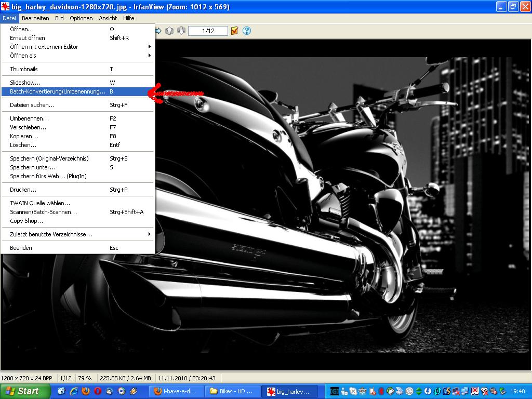Image resolution: width=532 pixels, height=399 pixels.
Task: Start Slideshow... from the menu
Action: 78,83
